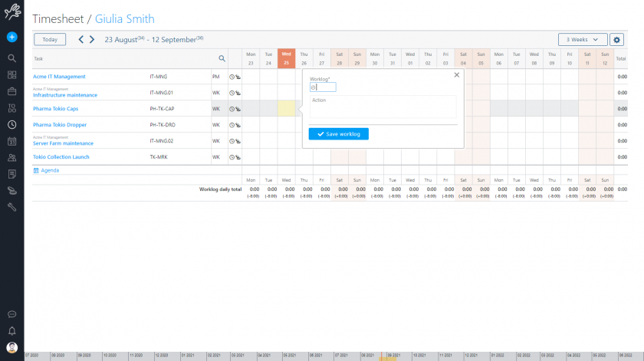
Task: Open the sidebar search magnifier icon
Action: (11, 58)
